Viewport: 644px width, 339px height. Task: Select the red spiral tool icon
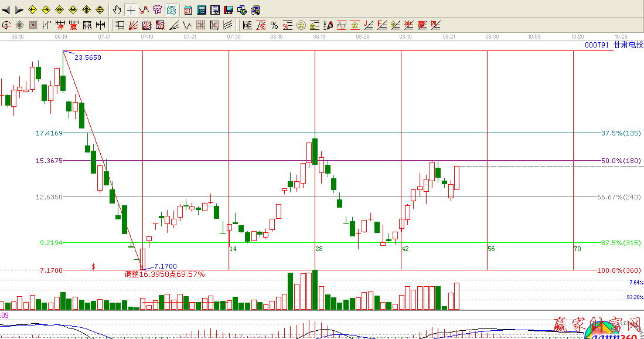(x=6, y=25)
